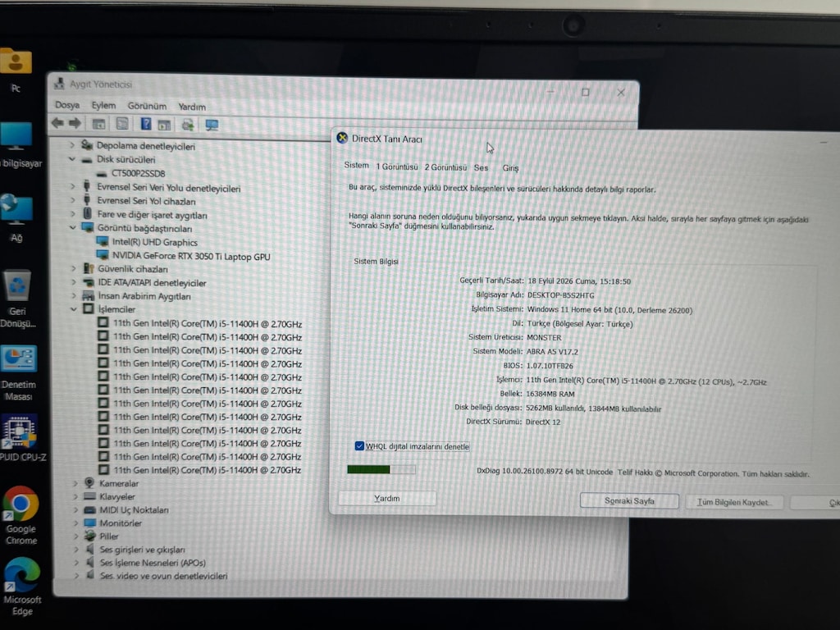Screen dimensions: 840x630
Task: Open the Yardım menu in Aygıt Yöneticisi
Action: pos(192,107)
